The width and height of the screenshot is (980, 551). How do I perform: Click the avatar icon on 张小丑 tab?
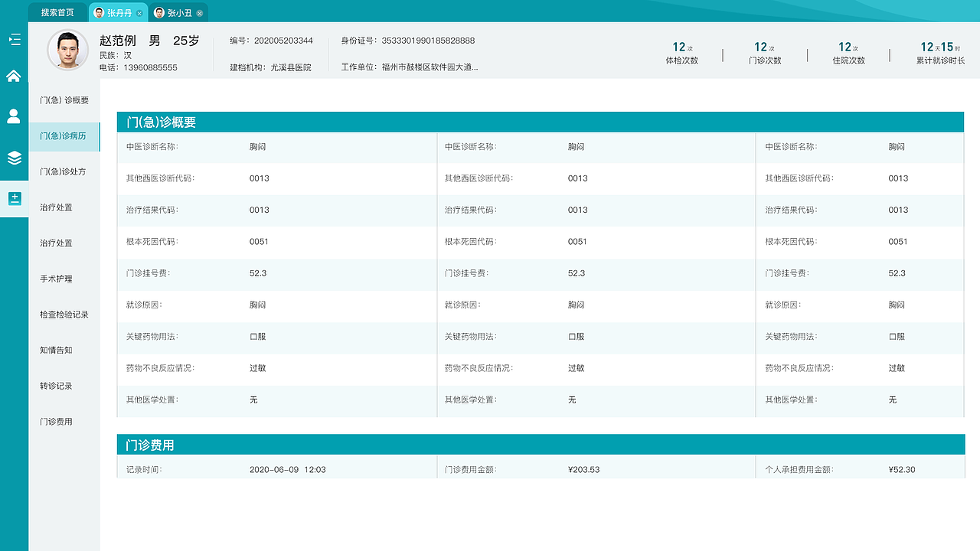(x=158, y=12)
